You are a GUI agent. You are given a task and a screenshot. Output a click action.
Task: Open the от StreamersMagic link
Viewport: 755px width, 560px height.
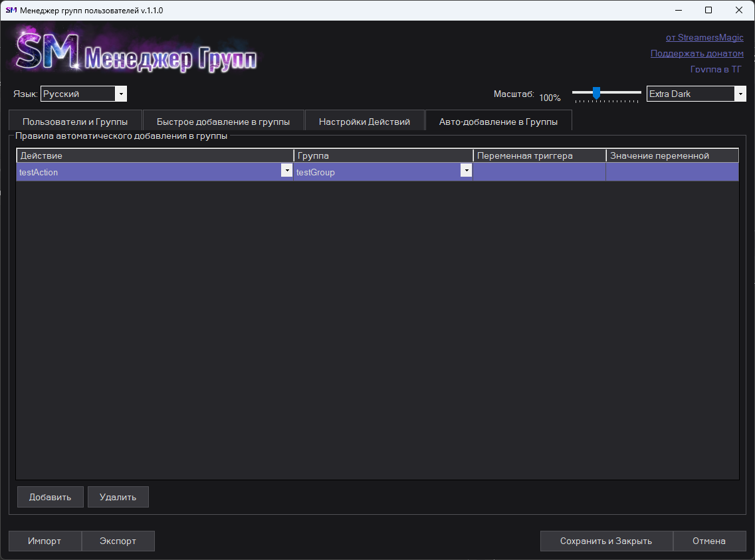(704, 38)
